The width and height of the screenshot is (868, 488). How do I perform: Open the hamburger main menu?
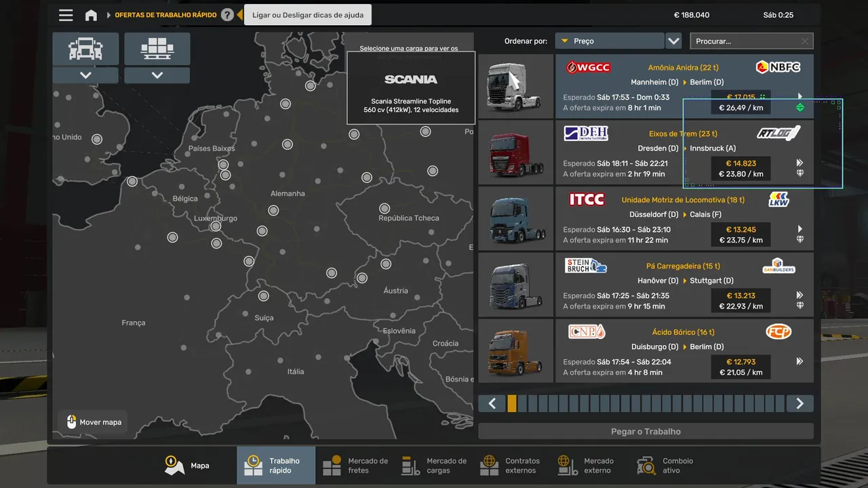[66, 15]
